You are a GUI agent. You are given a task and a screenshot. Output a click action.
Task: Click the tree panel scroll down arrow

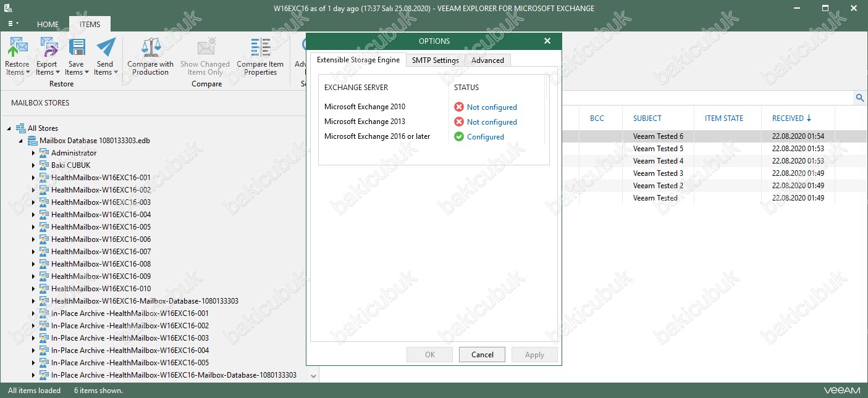click(313, 375)
